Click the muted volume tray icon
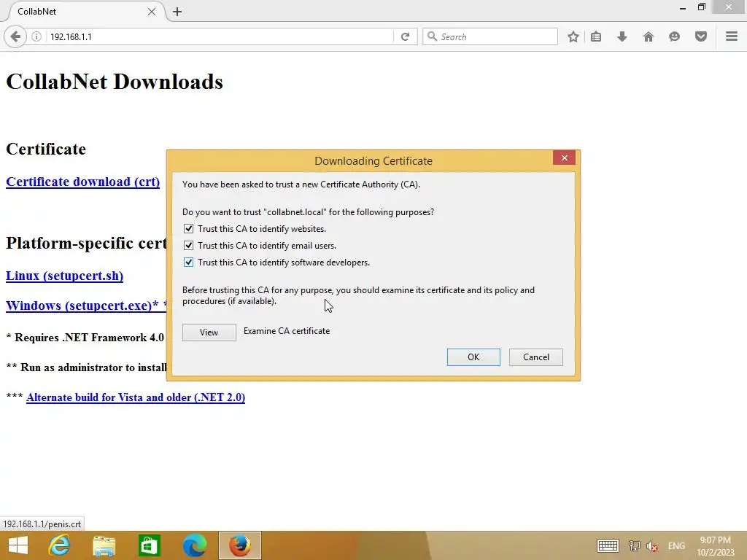This screenshot has height=560, width=747. [x=651, y=545]
